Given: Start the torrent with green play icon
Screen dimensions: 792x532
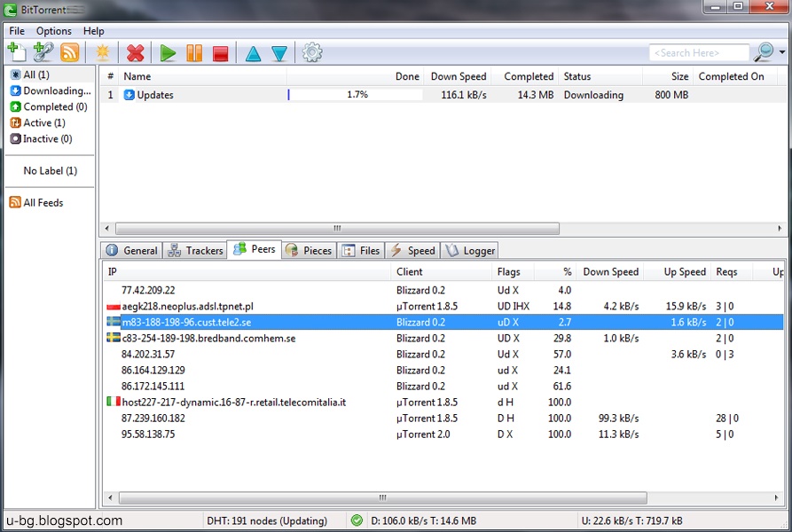Looking at the screenshot, I should click(x=168, y=53).
